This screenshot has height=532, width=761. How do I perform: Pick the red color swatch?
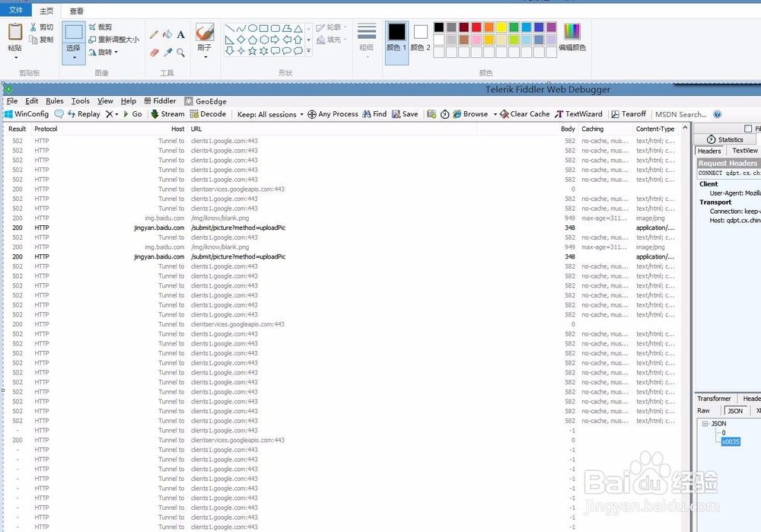point(476,27)
